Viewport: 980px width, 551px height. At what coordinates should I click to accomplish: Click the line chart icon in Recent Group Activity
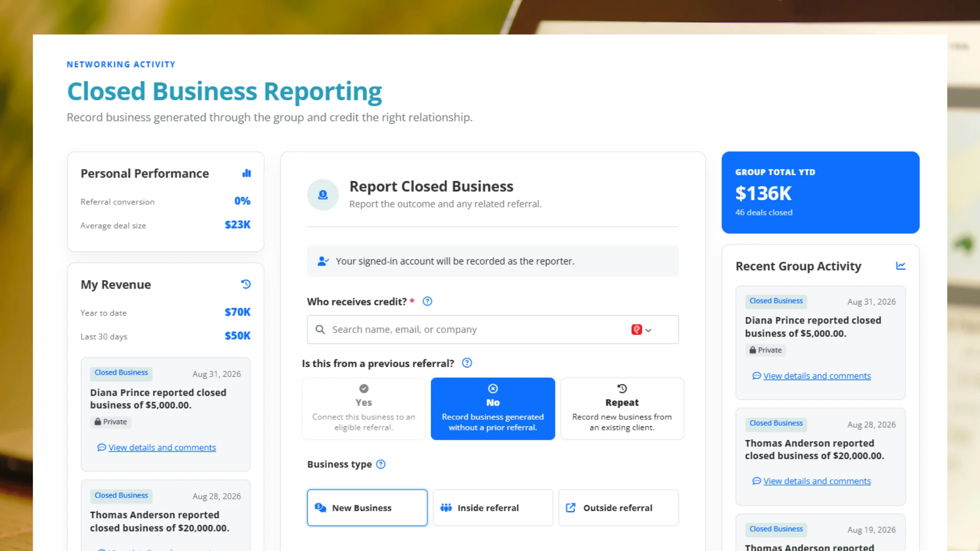click(900, 266)
